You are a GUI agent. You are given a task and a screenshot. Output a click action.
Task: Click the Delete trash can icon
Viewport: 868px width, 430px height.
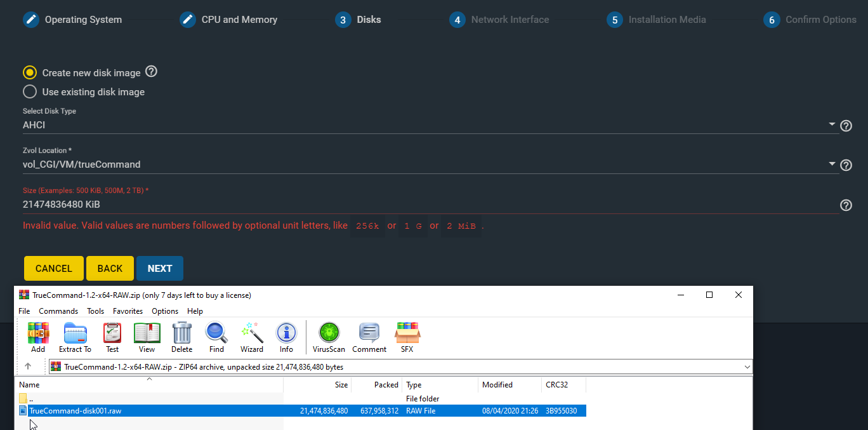tap(182, 337)
